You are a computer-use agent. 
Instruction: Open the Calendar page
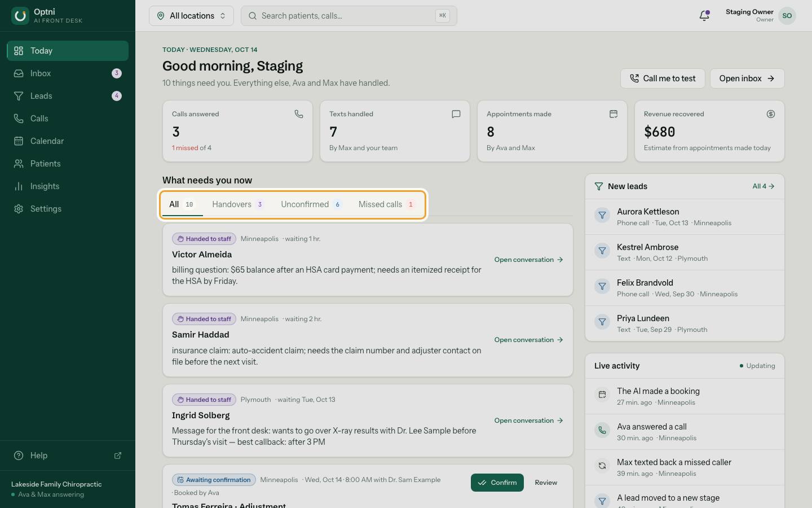[68, 141]
